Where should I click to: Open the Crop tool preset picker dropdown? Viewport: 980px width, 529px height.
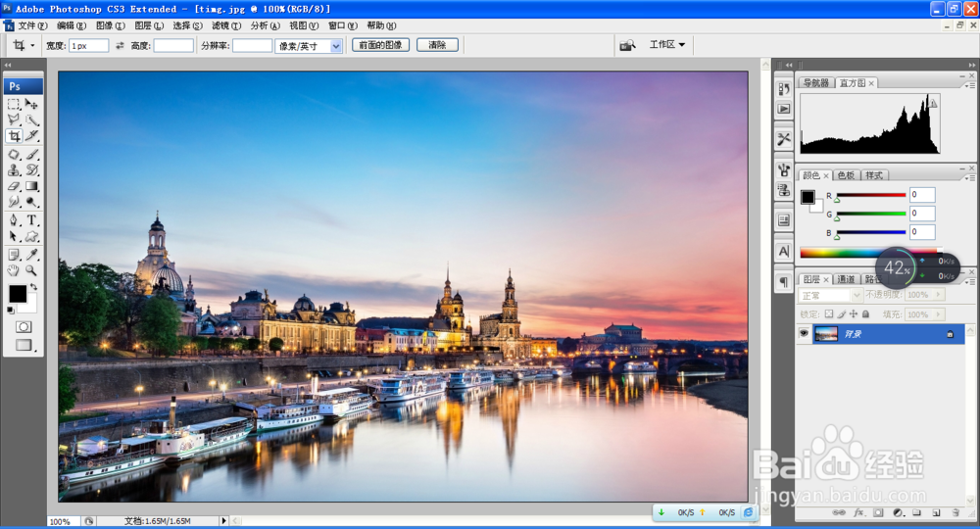tap(32, 46)
